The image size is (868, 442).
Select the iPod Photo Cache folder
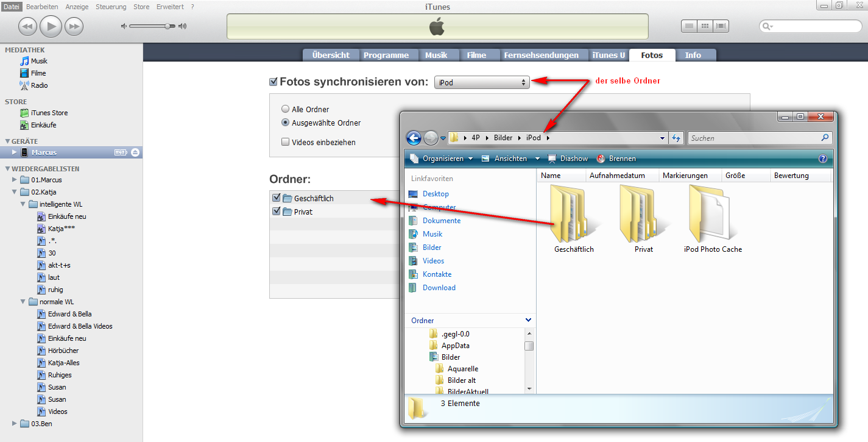coord(713,219)
